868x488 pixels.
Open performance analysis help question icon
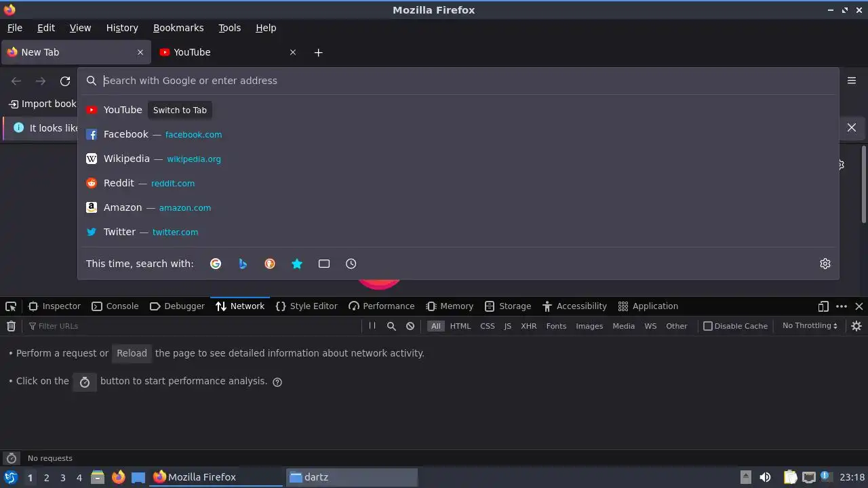277,382
